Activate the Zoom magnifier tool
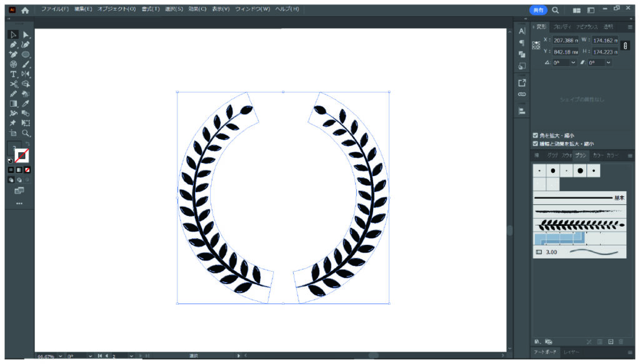 pos(26,133)
